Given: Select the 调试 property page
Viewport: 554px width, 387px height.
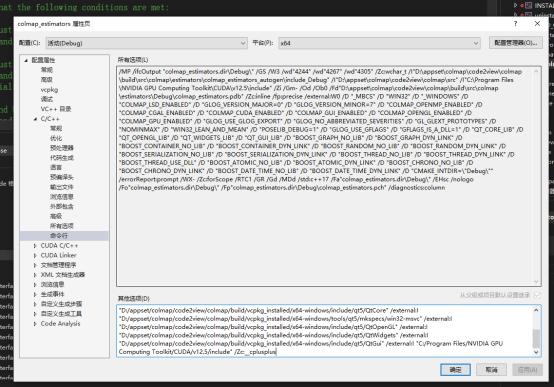Looking at the screenshot, I should (47, 99).
